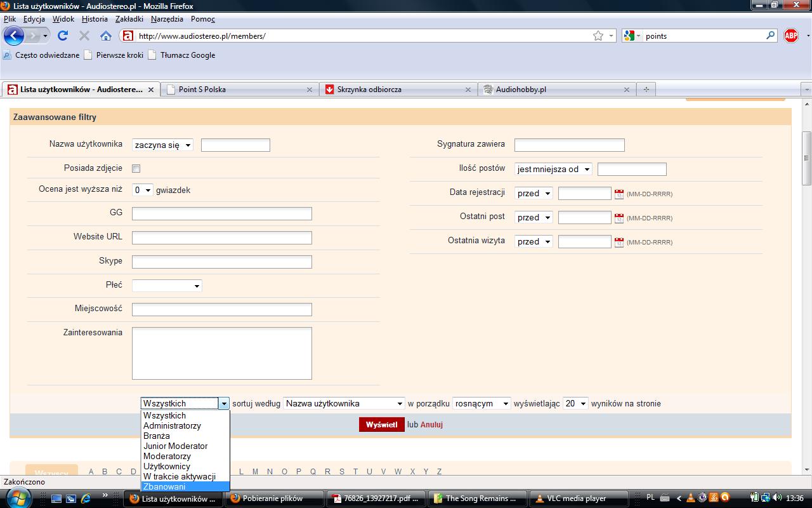Click the Nazwa użytkownika text field

pyautogui.click(x=235, y=145)
